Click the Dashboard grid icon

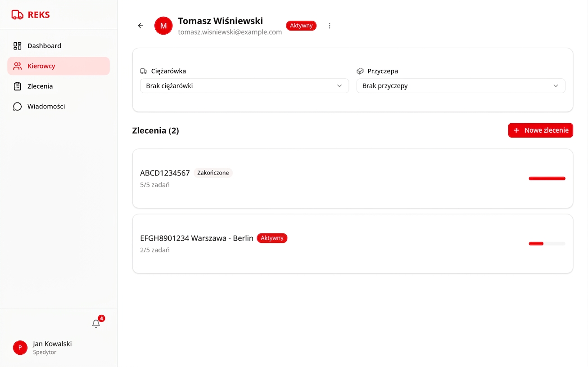point(18,46)
